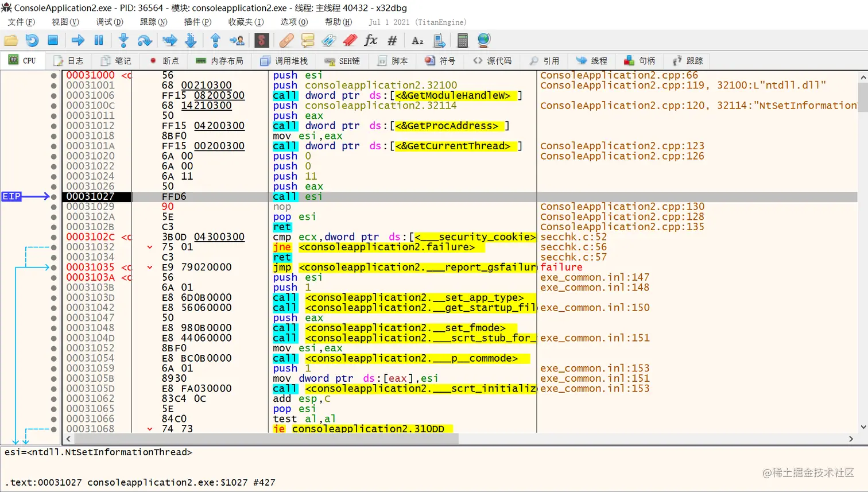868x492 pixels.
Task: Click the fx functions icon
Action: pos(371,40)
